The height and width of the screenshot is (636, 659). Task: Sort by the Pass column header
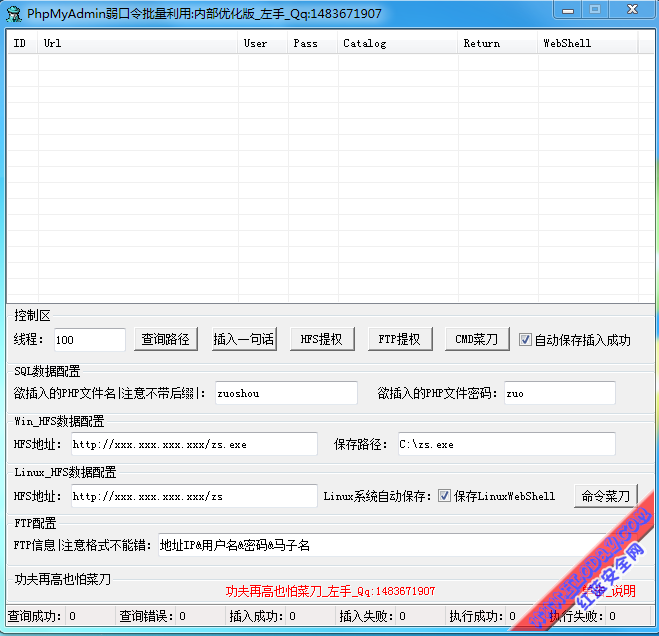pos(313,43)
